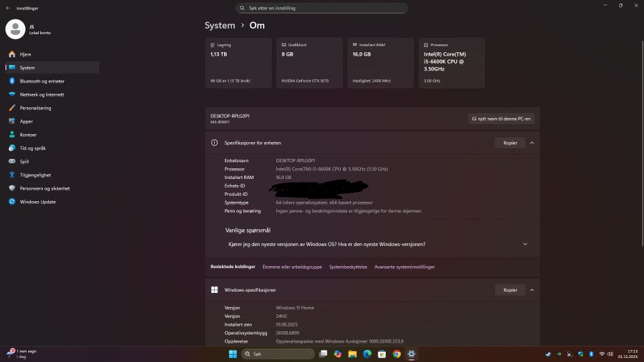Focus the 'Søk etter en innstilling' search box
This screenshot has height=362, width=644.
click(321, 8)
